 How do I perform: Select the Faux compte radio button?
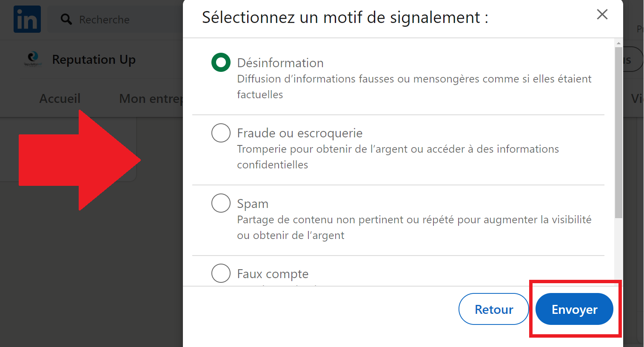click(x=221, y=273)
